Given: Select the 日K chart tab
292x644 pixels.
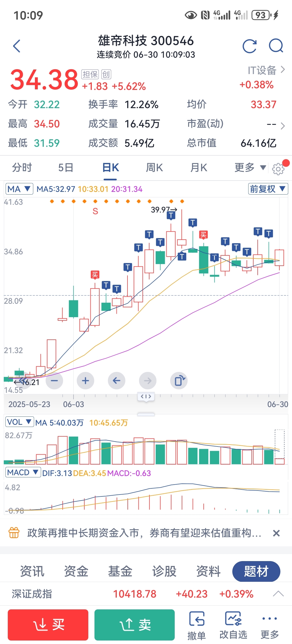Looking at the screenshot, I should [110, 168].
